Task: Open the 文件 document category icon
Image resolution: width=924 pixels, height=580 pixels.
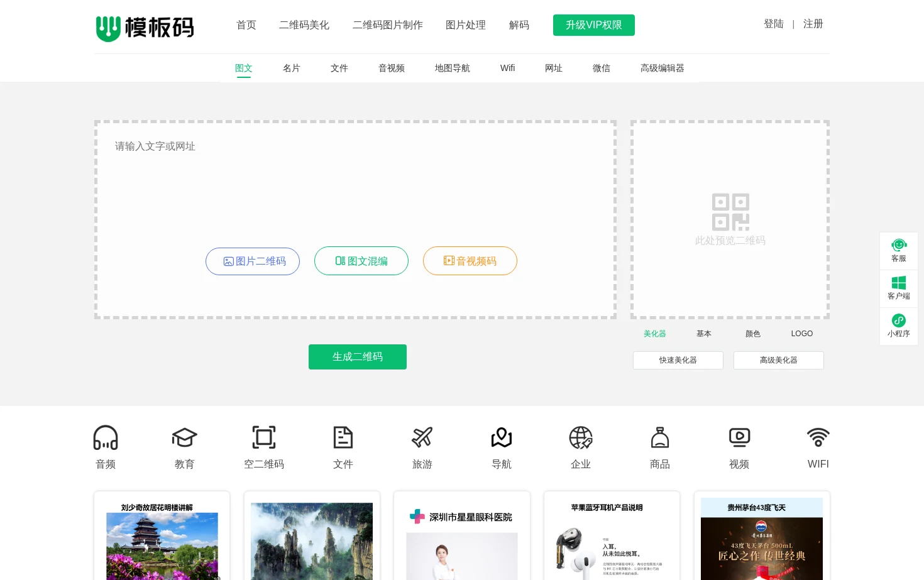Action: pos(343,437)
